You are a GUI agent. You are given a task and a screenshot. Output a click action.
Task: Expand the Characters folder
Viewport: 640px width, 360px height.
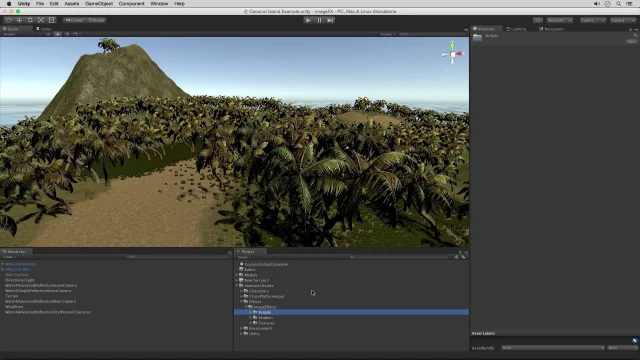coord(242,291)
